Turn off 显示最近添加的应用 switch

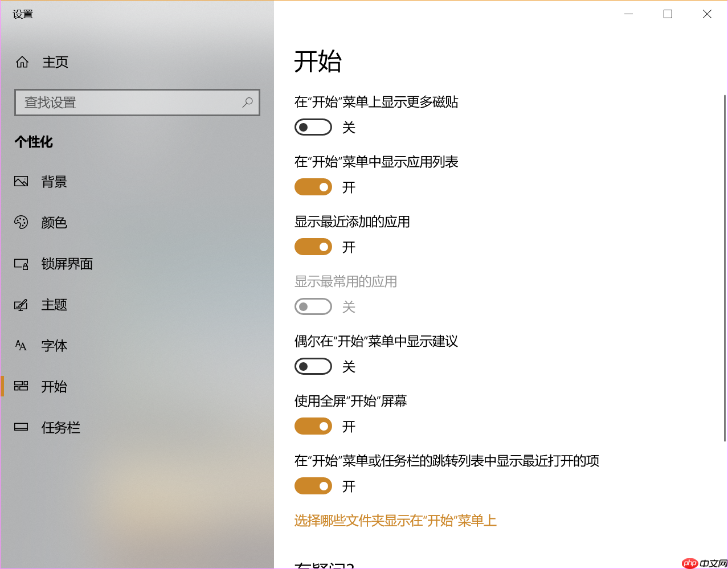313,247
